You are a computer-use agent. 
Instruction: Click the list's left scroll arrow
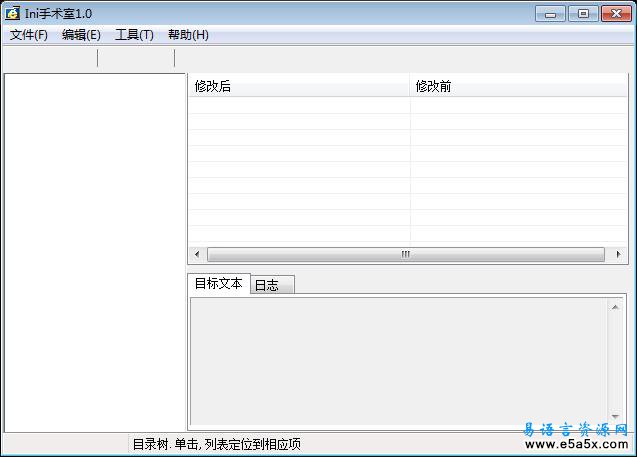pos(197,254)
